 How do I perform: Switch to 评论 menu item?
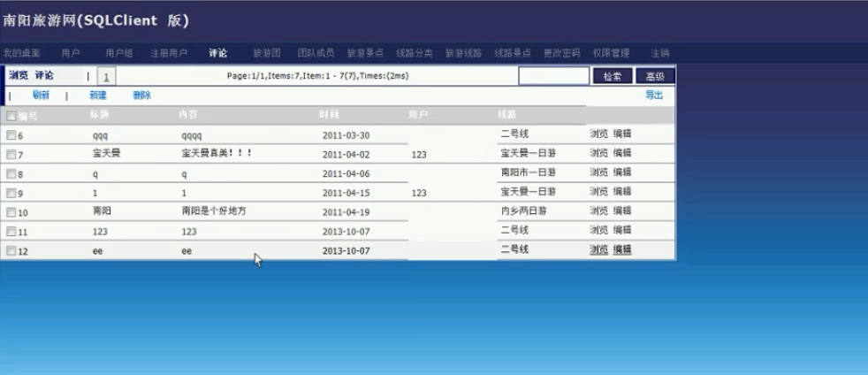pos(217,53)
